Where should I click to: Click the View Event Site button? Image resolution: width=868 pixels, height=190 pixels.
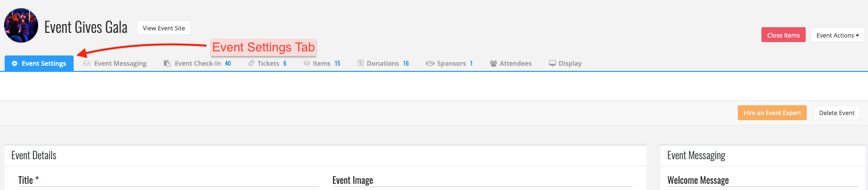click(164, 28)
